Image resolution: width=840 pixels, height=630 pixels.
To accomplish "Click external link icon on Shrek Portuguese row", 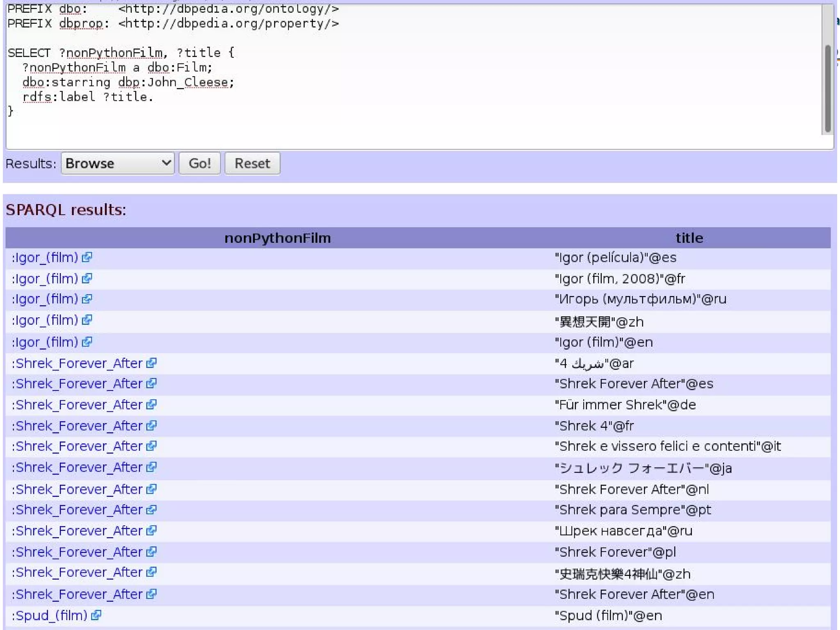I will [x=151, y=509].
